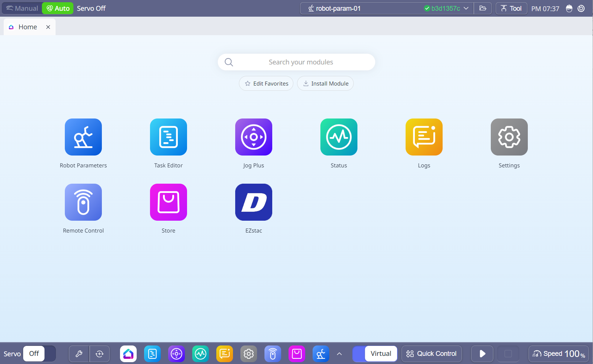Toggle the Virtual mode switch
593x364 pixels.
374,354
